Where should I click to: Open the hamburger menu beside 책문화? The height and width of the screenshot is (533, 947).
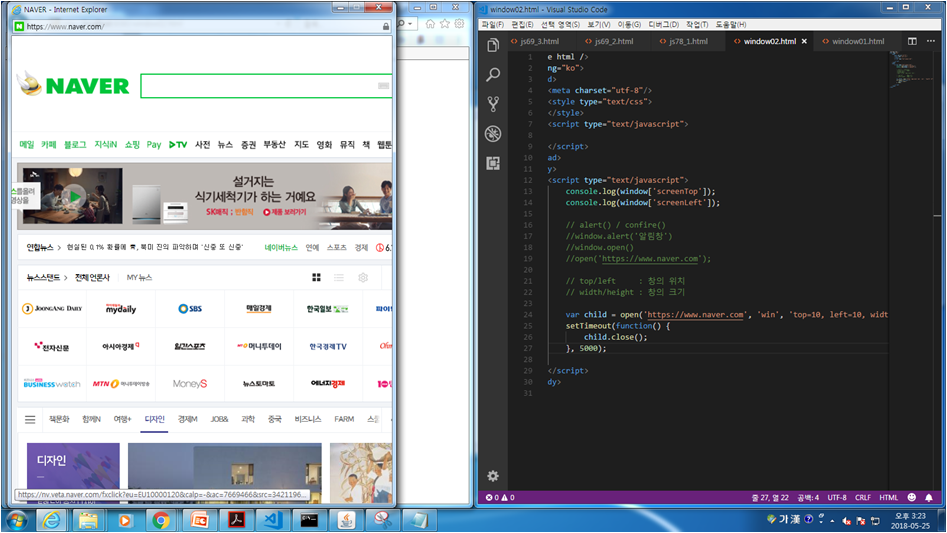(x=30, y=419)
